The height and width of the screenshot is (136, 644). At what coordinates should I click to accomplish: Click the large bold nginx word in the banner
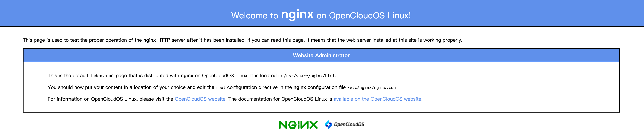point(297,14)
